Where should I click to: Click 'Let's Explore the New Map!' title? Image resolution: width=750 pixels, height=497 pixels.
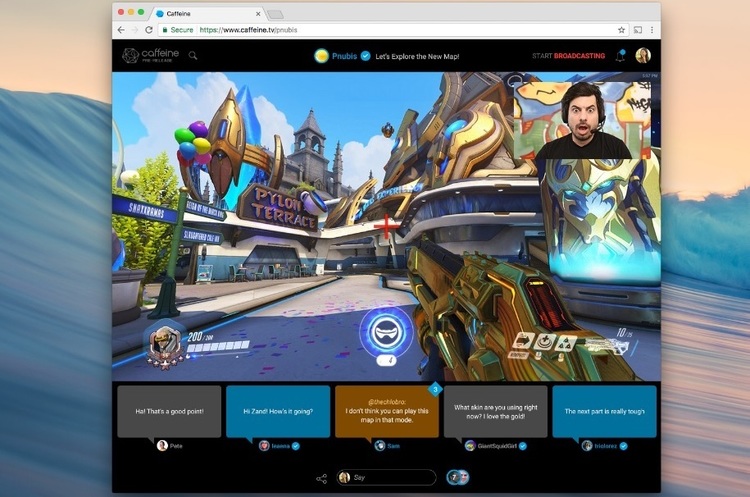(417, 56)
